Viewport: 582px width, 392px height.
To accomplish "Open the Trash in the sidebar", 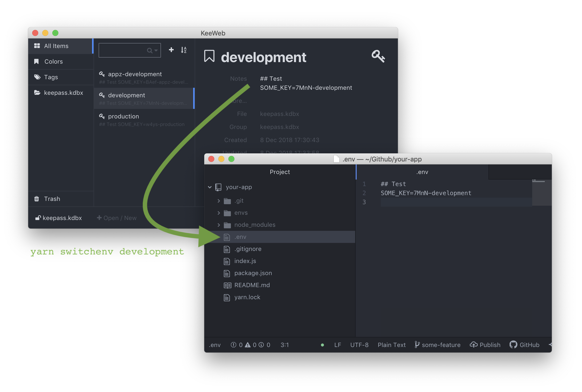I will (x=52, y=199).
